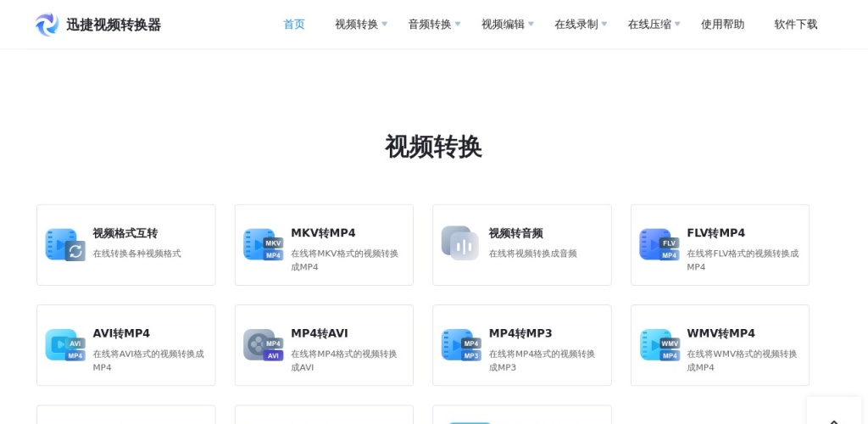This screenshot has height=424, width=868.
Task: Click the FLV转MP4 card icon
Action: pyautogui.click(x=659, y=244)
